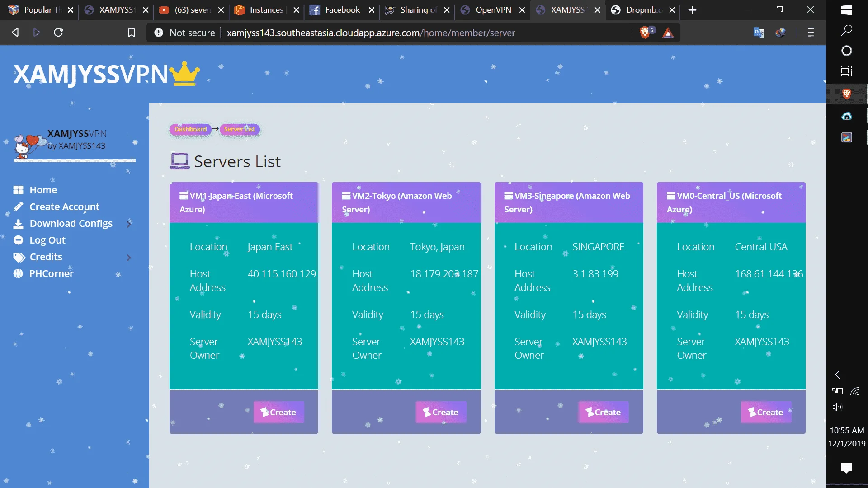
Task: Click the Server List breadcrumb
Action: [x=240, y=129]
